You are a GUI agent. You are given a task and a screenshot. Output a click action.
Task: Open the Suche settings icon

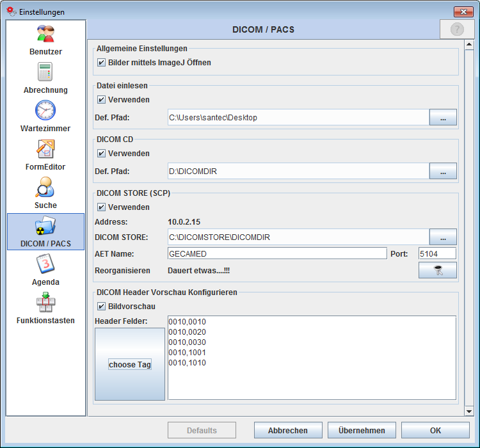[x=45, y=188]
